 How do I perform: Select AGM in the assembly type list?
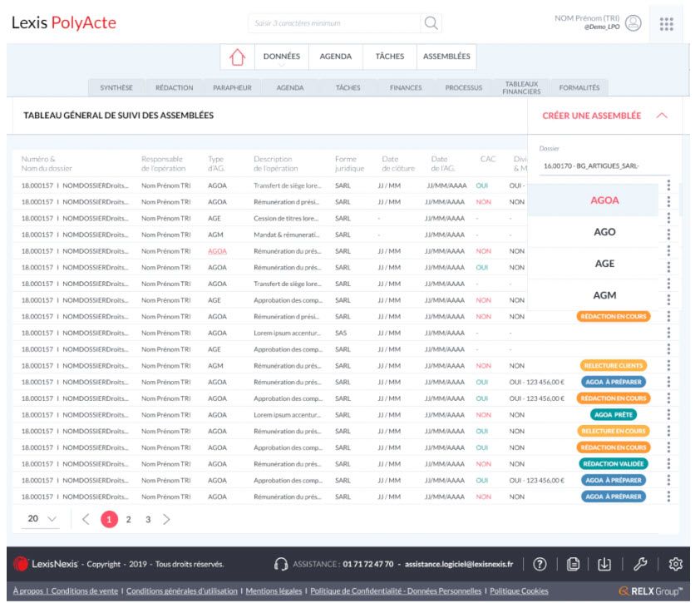tap(604, 295)
